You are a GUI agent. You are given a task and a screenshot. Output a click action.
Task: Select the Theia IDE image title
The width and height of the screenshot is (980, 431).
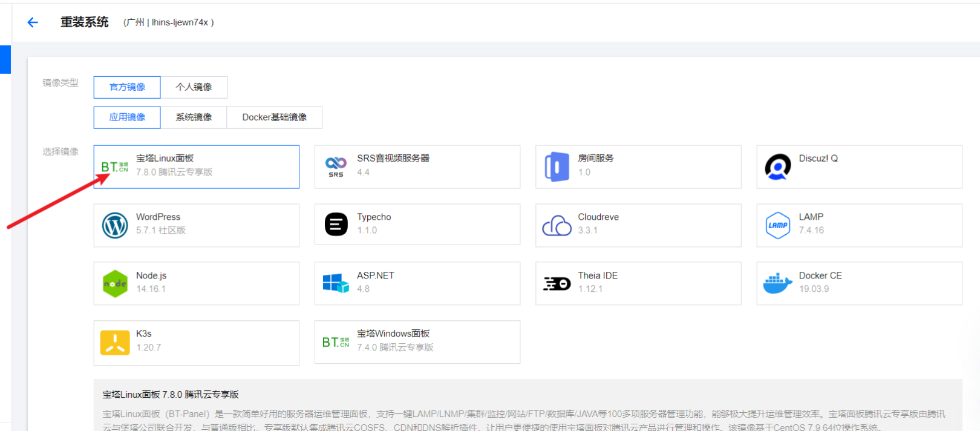click(598, 275)
